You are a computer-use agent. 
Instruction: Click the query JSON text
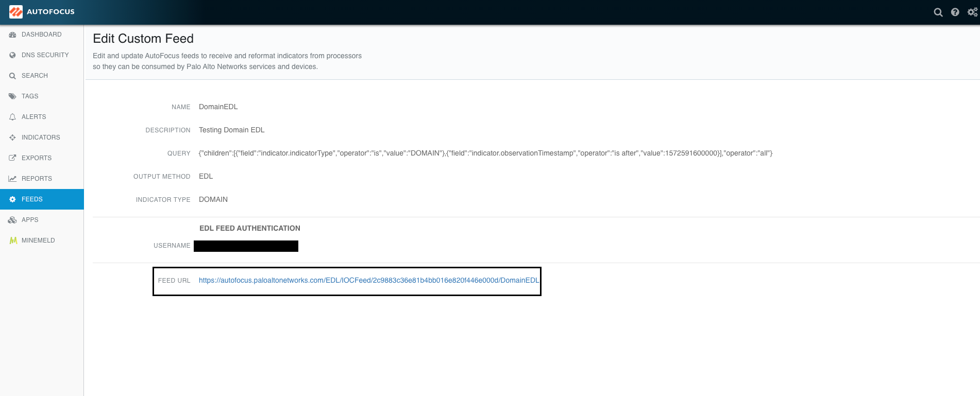click(x=486, y=153)
